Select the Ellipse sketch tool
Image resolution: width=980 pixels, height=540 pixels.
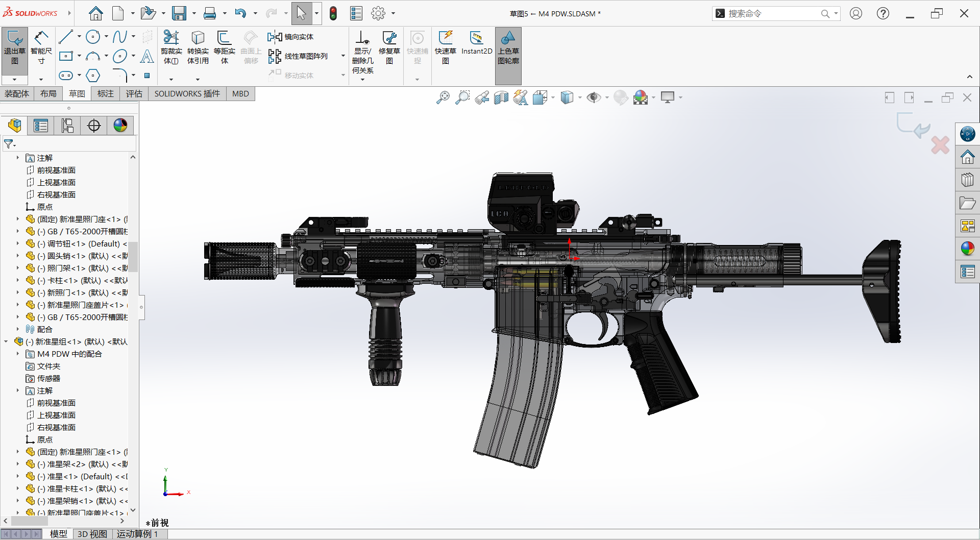tap(120, 56)
